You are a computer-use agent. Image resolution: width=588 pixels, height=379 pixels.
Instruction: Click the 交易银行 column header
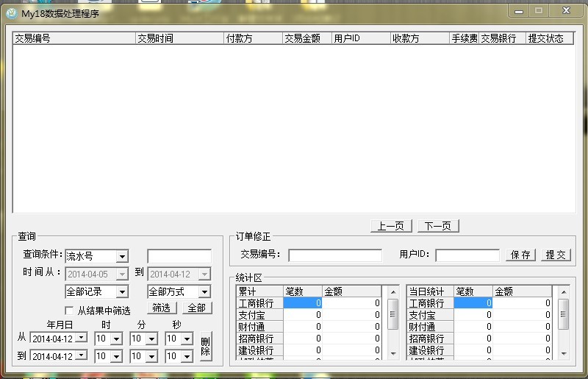click(503, 38)
